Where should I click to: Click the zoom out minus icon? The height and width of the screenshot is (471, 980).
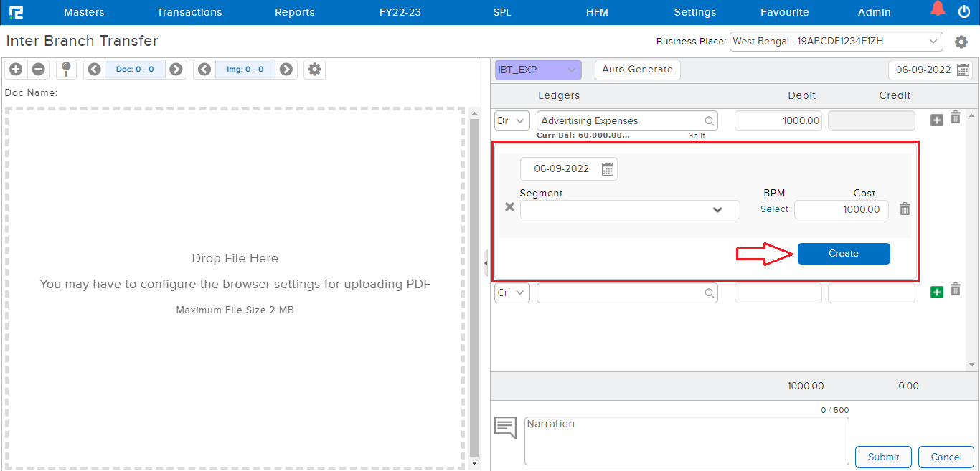pyautogui.click(x=39, y=70)
